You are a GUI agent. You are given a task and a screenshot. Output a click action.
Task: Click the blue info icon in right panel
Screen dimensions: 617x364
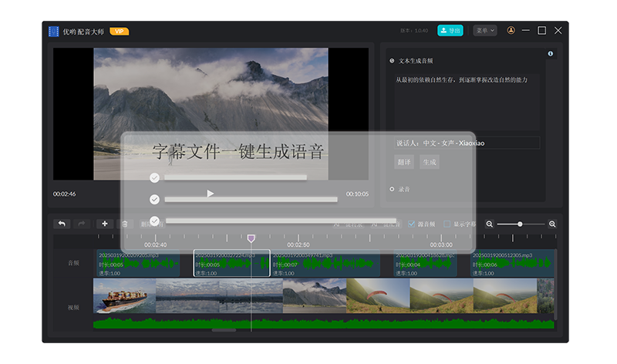550,54
